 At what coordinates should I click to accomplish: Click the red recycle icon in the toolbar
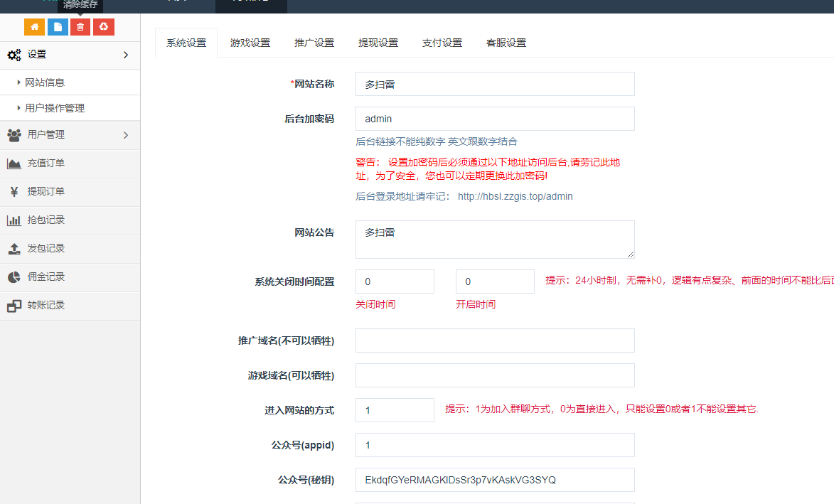coord(104,26)
